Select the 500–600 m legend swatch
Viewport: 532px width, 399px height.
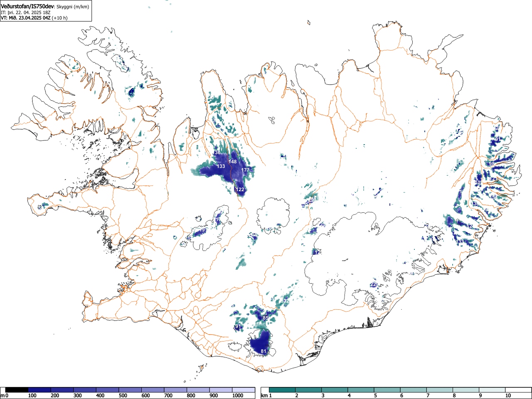pyautogui.click(x=130, y=390)
